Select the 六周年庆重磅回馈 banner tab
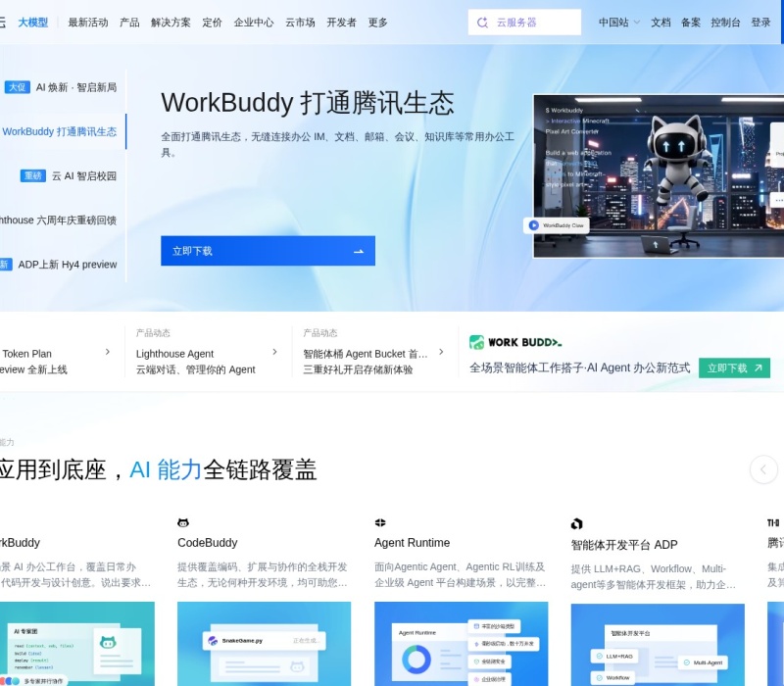This screenshot has height=686, width=784. click(x=58, y=220)
